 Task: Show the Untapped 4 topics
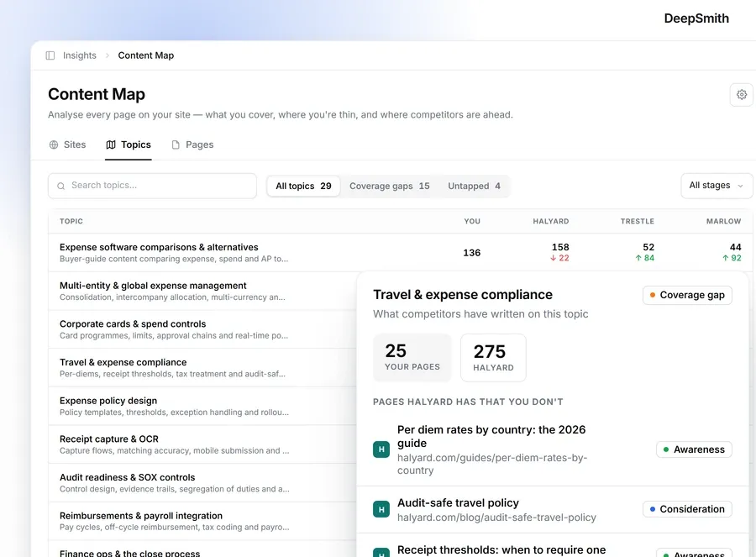(474, 187)
